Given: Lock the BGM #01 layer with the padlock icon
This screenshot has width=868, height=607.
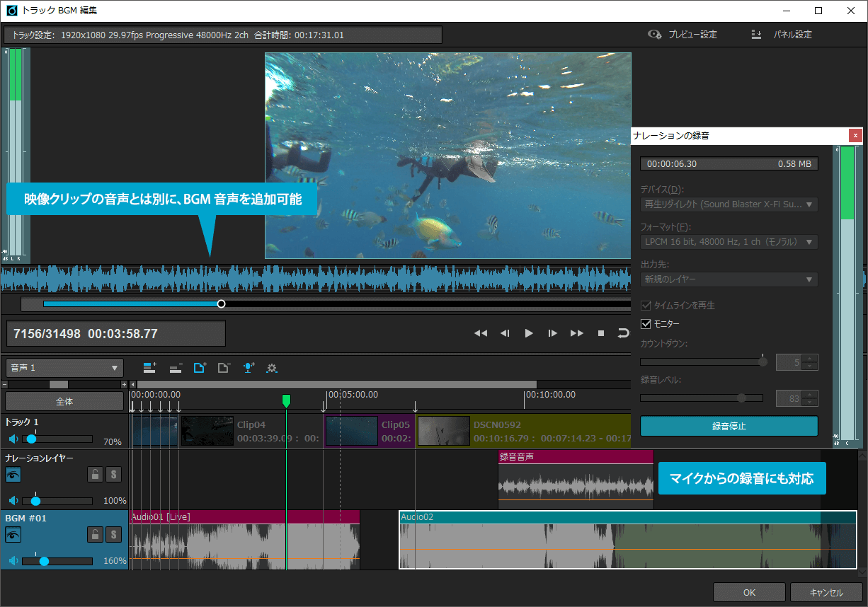Looking at the screenshot, I should tap(95, 534).
